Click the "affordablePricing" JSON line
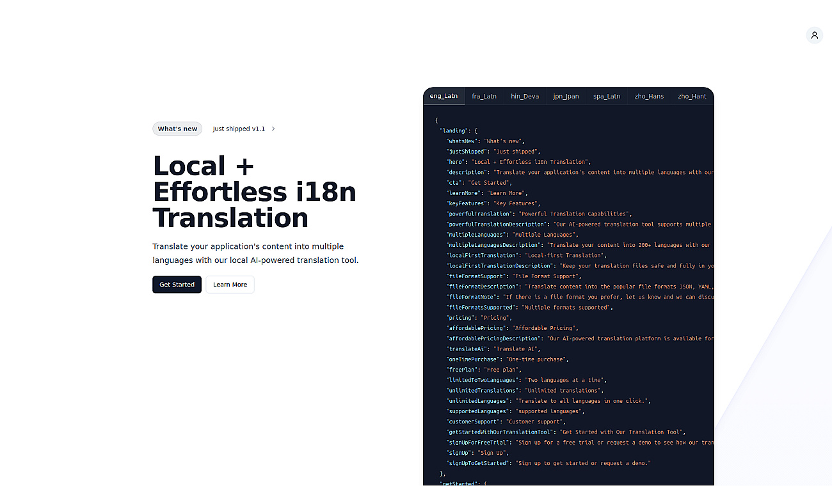The height and width of the screenshot is (504, 832). (513, 328)
